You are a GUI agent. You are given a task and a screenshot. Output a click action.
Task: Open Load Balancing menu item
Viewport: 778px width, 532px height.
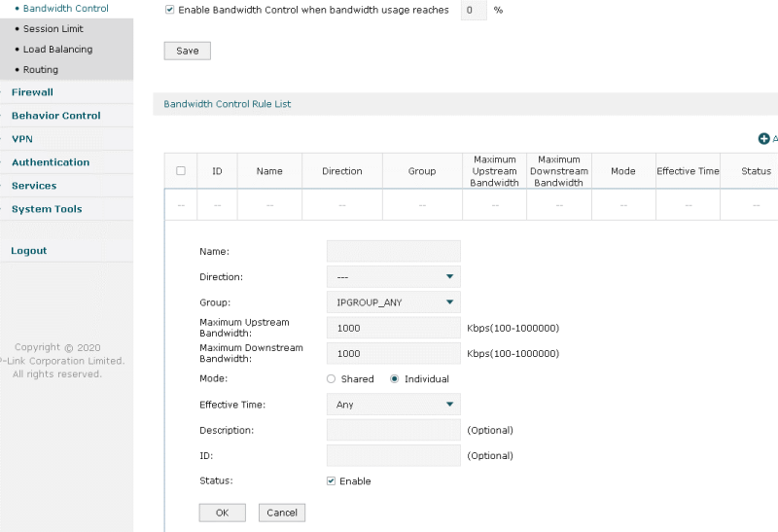57,50
